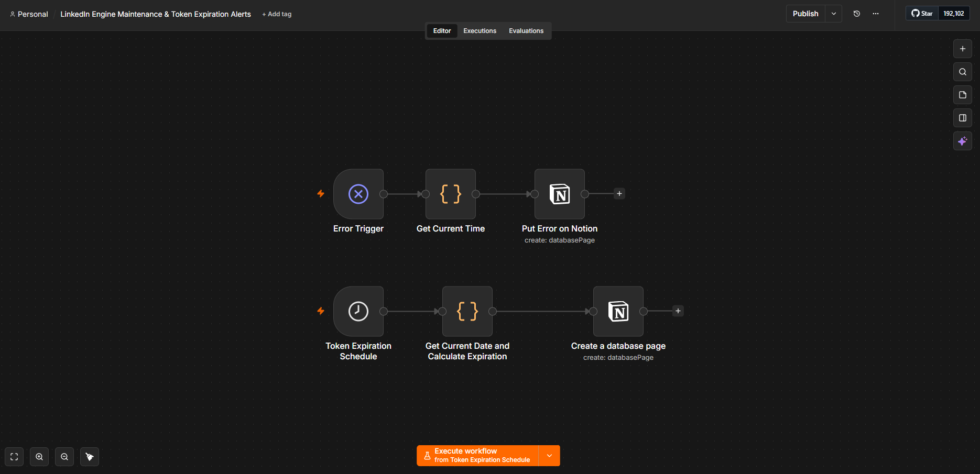Open the three-dots workflow options menu
Image resolution: width=980 pixels, height=474 pixels.
pos(876,14)
